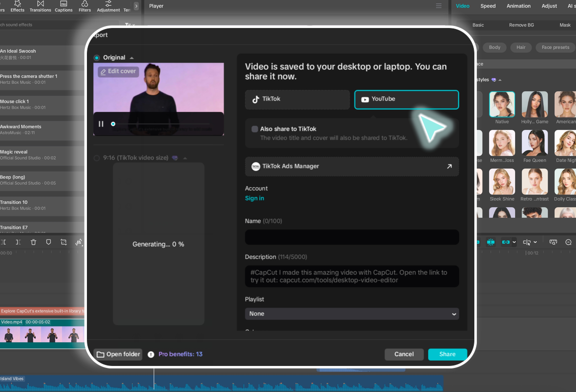Click the Share button
This screenshot has height=392, width=576.
point(447,354)
